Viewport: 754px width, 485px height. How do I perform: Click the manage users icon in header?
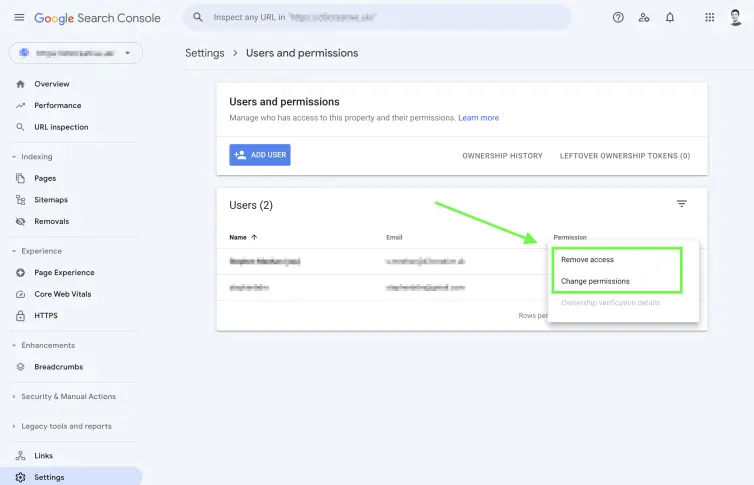pos(644,17)
